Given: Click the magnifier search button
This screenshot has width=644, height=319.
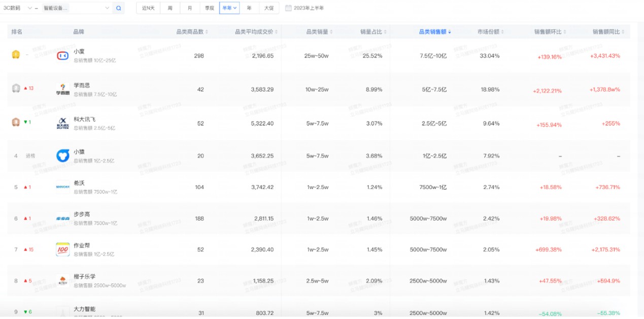Looking at the screenshot, I should (x=118, y=8).
